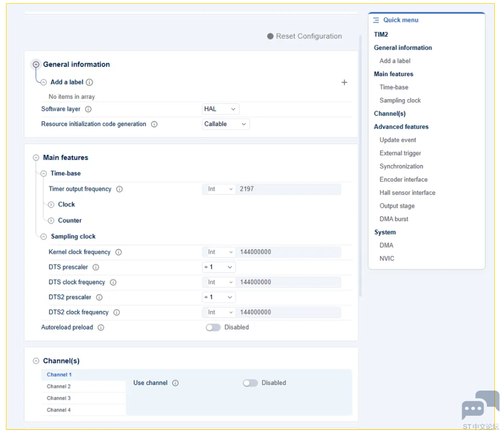The image size is (504, 435).
Task: Select the Channel 2 tab
Action: (x=59, y=387)
